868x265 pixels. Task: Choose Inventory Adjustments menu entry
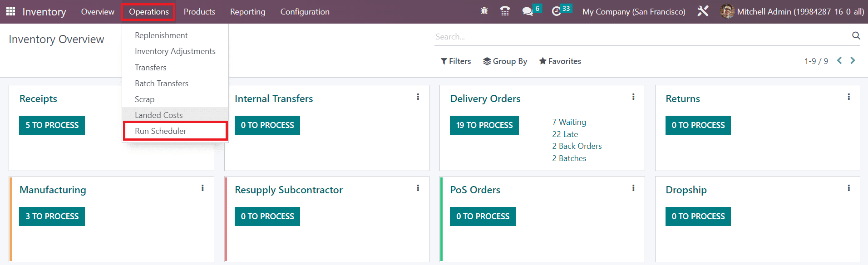(175, 51)
